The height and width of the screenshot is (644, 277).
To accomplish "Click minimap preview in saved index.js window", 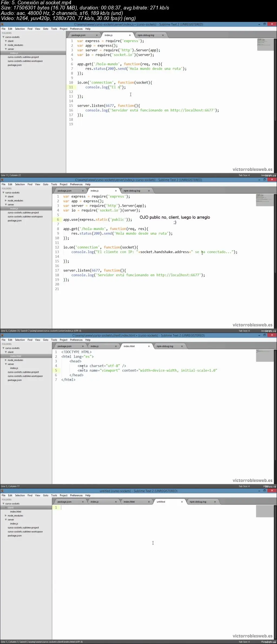I will (x=265, y=200).
